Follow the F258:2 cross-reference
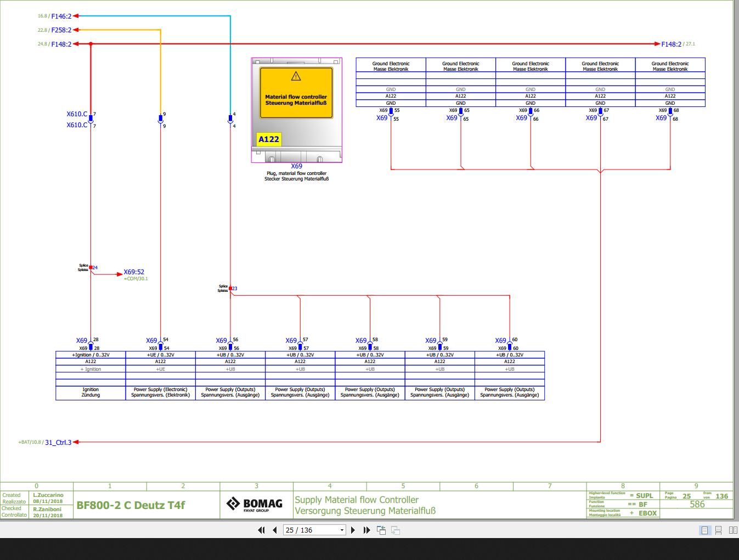This screenshot has height=560, width=739. [x=60, y=30]
